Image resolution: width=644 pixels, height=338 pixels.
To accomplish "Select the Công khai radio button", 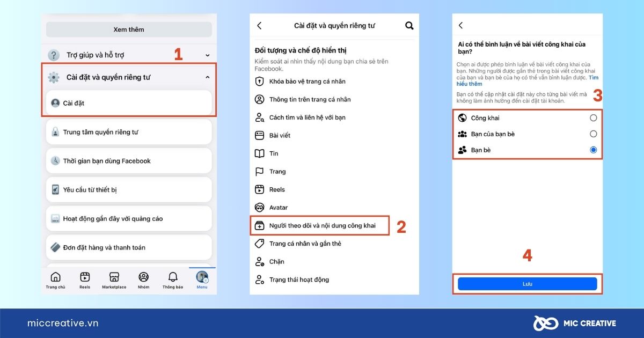I will coord(593,118).
